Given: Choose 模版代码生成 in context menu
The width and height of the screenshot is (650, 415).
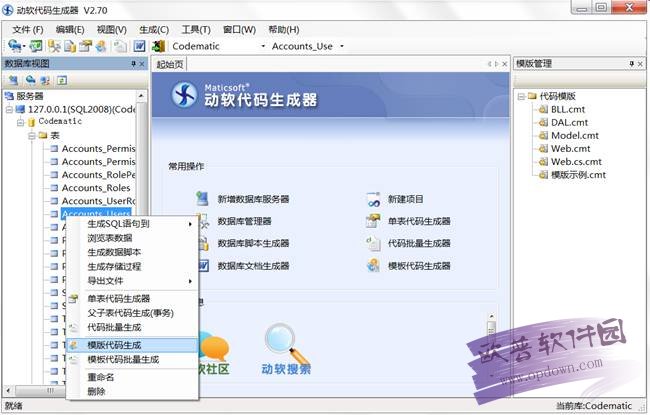Looking at the screenshot, I should click(x=132, y=345).
